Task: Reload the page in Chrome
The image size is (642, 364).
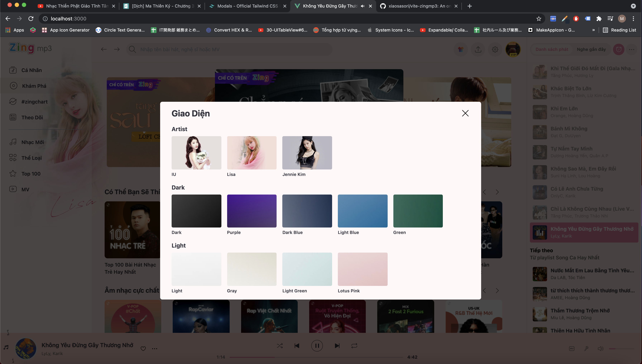Action: [x=31, y=18]
